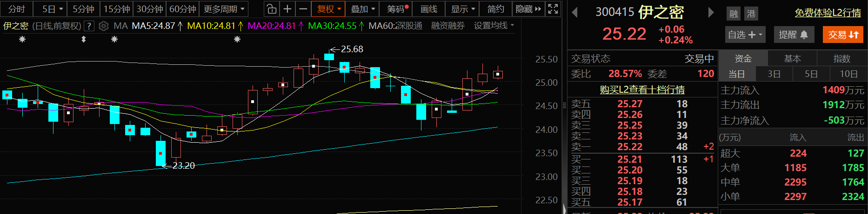Toggle 筹码 chip distribution display
The image size is (868, 214).
pyautogui.click(x=398, y=9)
